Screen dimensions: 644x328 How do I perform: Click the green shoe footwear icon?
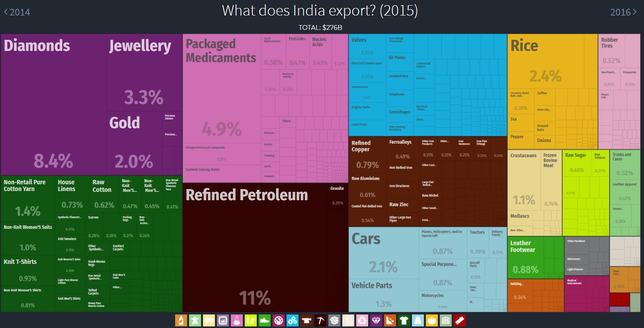tap(265, 320)
